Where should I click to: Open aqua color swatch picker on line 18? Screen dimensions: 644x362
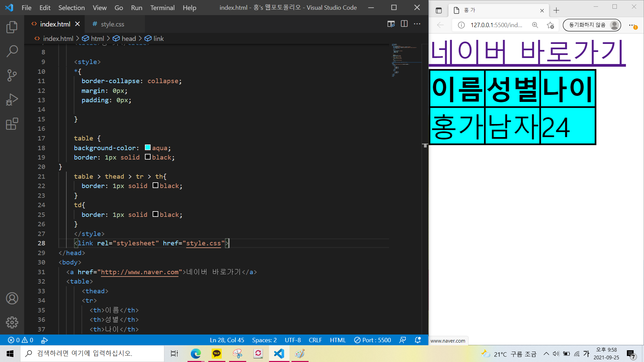[x=148, y=147]
